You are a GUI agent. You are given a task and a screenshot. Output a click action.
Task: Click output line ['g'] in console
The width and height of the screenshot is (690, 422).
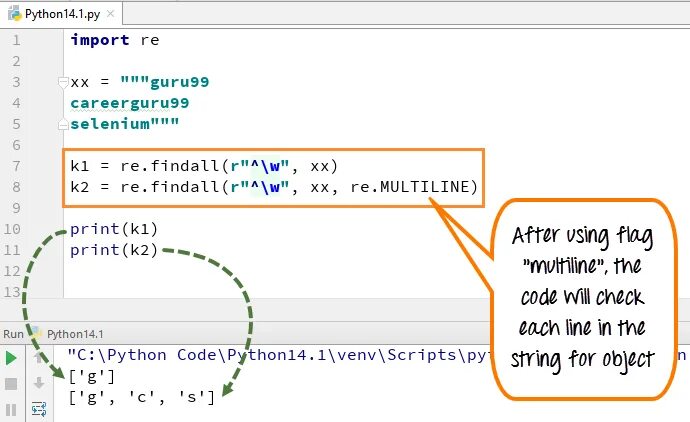point(92,376)
